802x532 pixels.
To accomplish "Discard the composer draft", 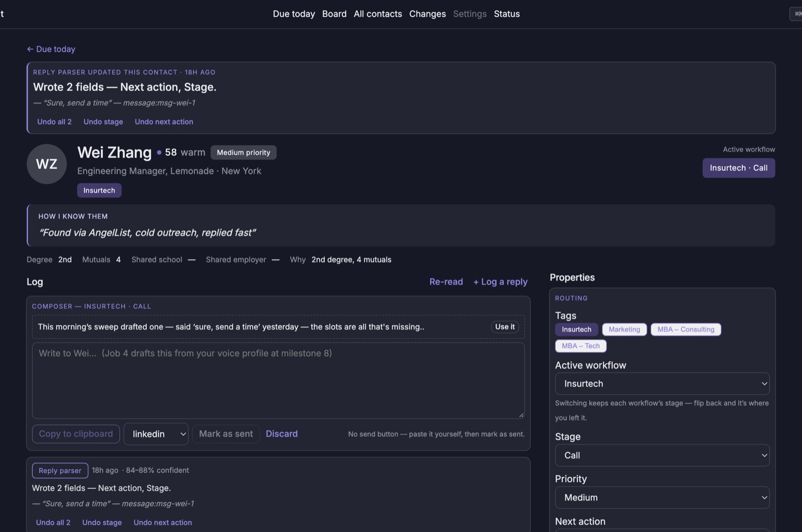I will 282,434.
